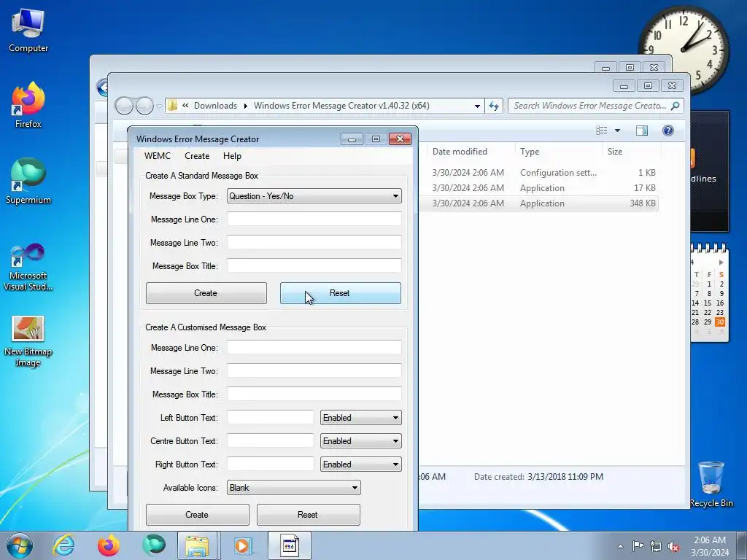Open the Firefox desktop shortcut
747x560 pixels.
pos(28,106)
